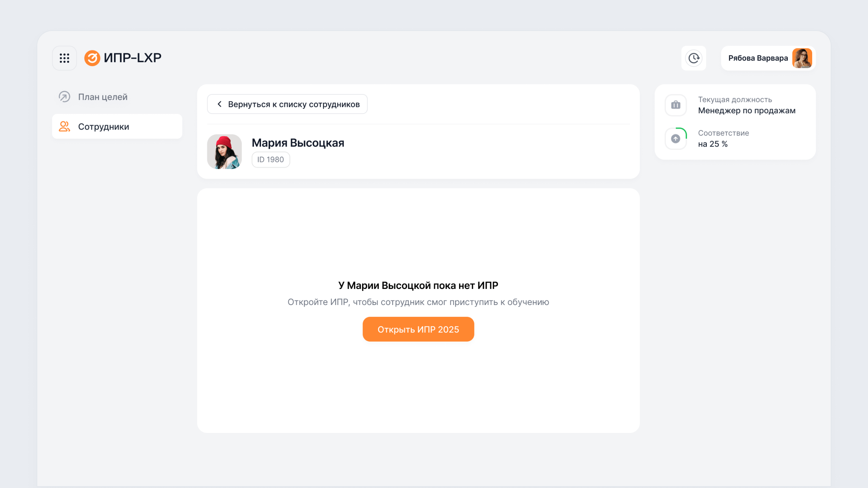Click the briefcase current position icon

pos(676,105)
